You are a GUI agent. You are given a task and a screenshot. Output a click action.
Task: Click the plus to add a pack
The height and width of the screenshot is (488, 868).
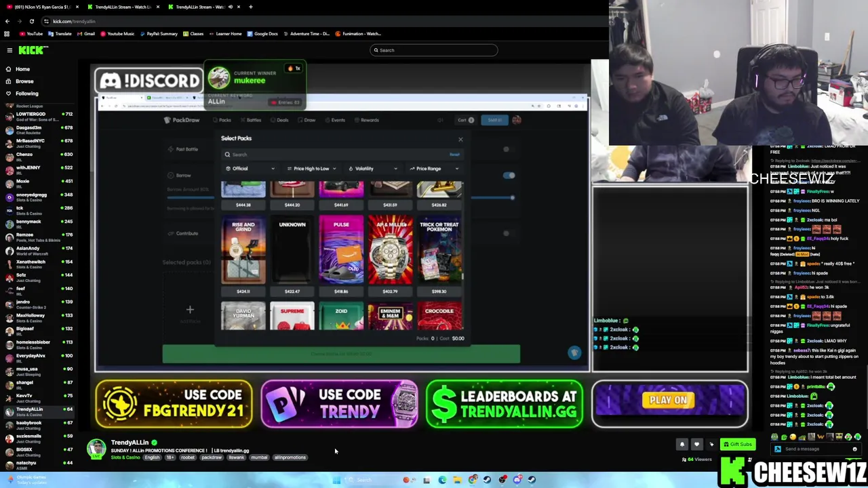point(190,310)
